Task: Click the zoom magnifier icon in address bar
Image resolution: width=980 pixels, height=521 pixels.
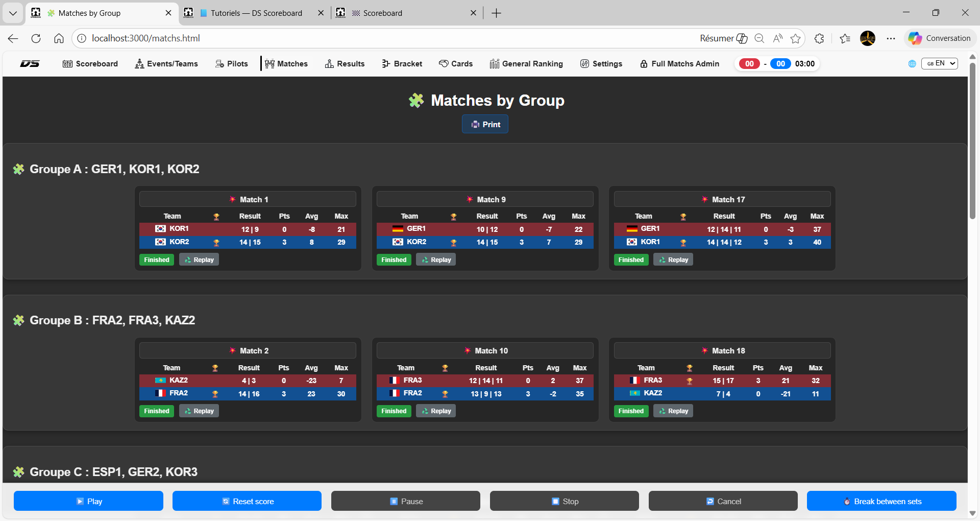Action: click(x=759, y=38)
